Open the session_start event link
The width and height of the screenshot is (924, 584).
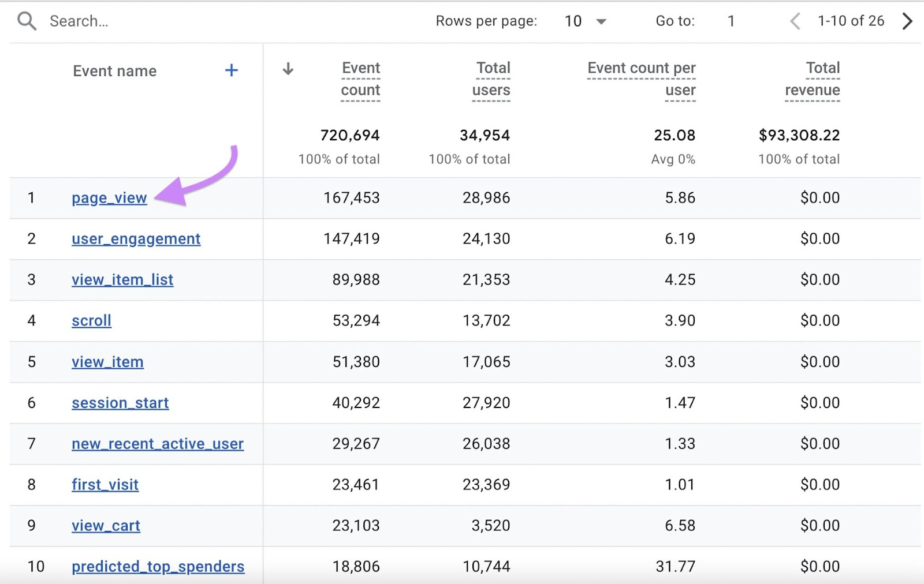click(x=120, y=403)
